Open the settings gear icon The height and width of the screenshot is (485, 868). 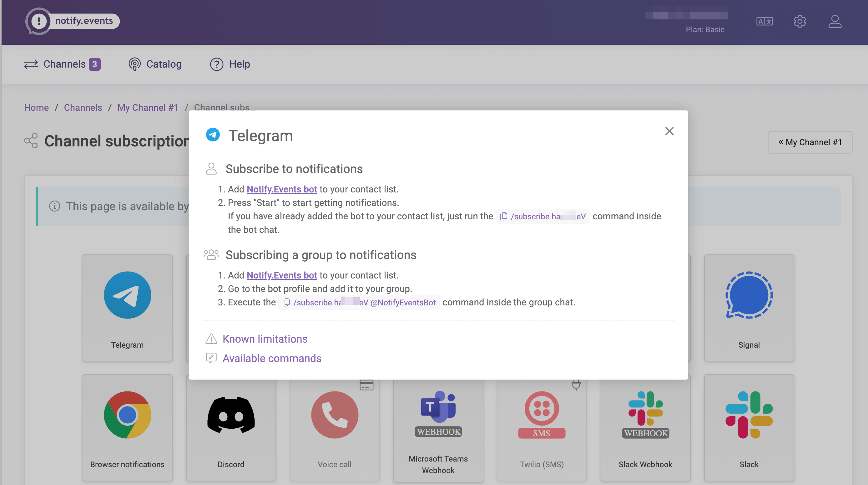click(800, 22)
